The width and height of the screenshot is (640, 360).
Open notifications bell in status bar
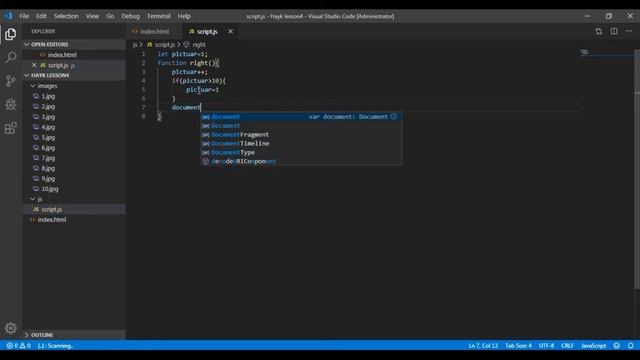pyautogui.click(x=631, y=346)
